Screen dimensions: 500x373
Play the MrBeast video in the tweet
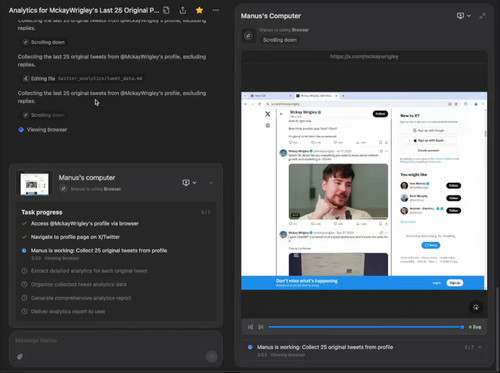[x=338, y=191]
